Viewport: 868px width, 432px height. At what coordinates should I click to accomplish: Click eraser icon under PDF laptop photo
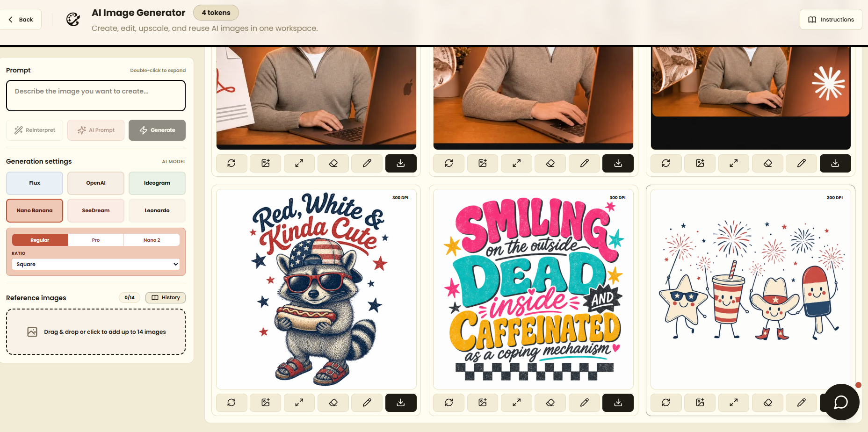point(333,163)
